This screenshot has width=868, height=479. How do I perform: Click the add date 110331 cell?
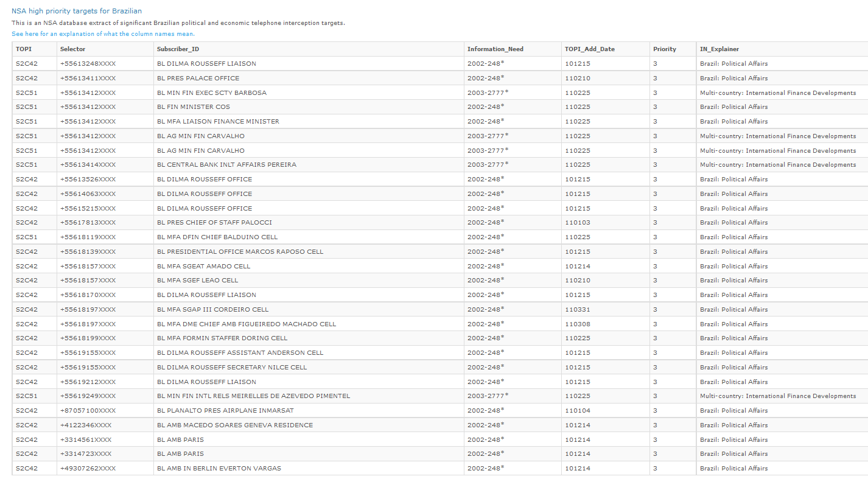click(605, 309)
